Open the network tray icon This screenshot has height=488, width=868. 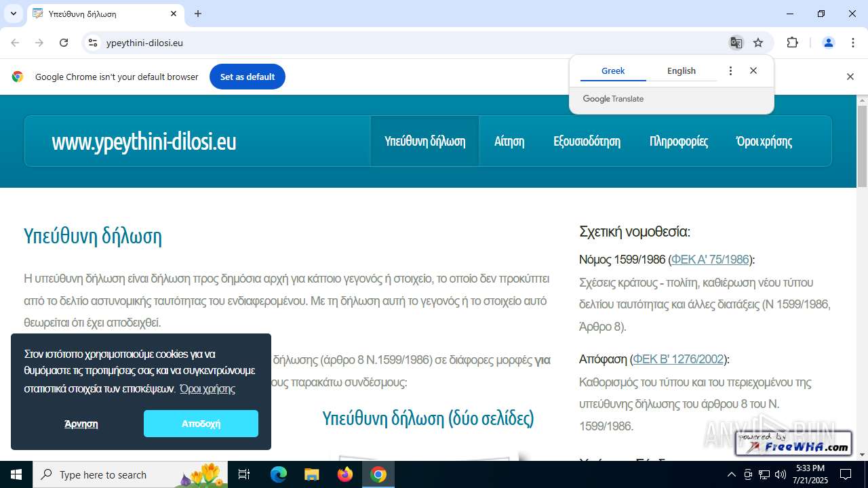point(764,474)
